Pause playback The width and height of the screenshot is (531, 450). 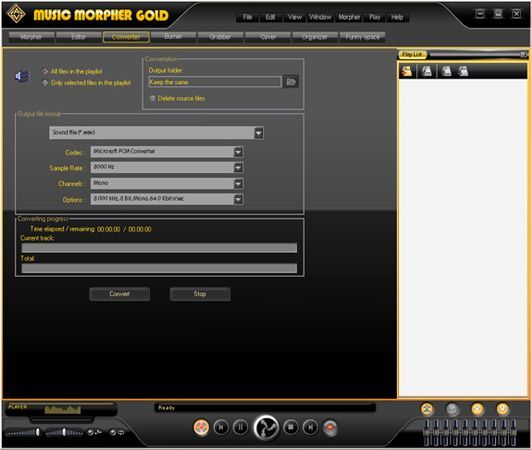click(x=240, y=427)
